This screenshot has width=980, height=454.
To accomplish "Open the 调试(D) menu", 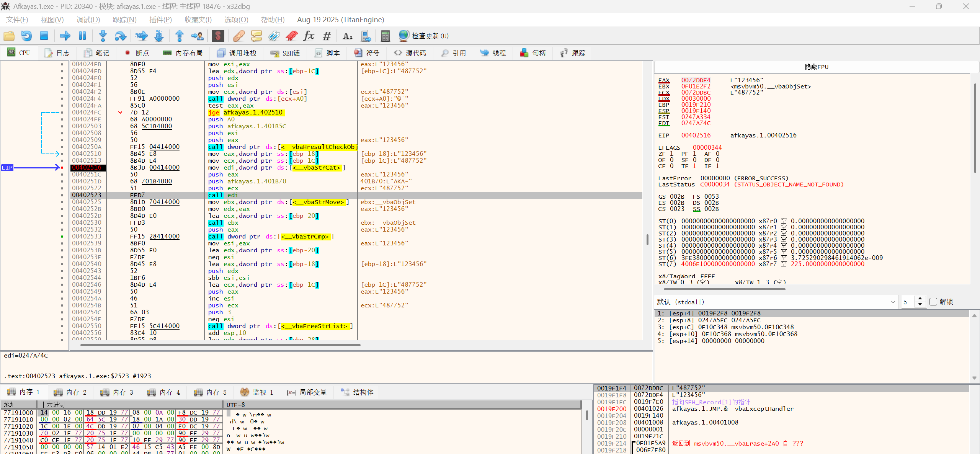I will click(x=88, y=20).
